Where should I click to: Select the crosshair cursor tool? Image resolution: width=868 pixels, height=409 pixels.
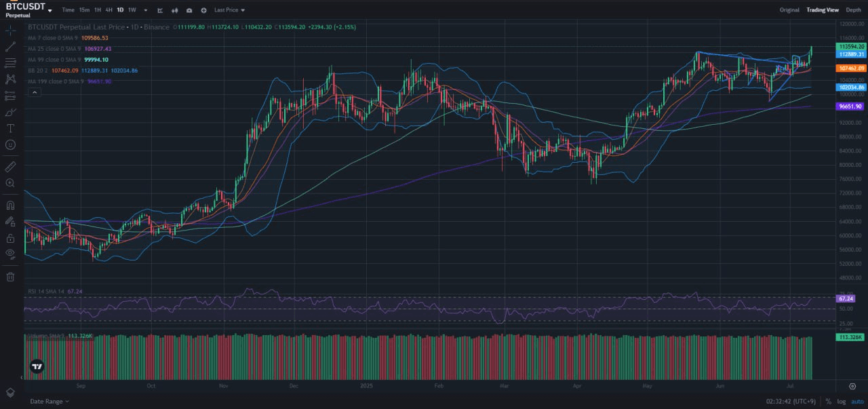[10, 31]
